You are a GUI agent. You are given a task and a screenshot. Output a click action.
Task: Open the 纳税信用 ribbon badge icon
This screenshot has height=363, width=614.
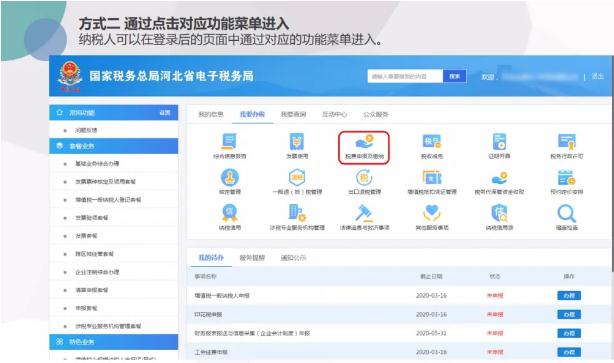229,218
